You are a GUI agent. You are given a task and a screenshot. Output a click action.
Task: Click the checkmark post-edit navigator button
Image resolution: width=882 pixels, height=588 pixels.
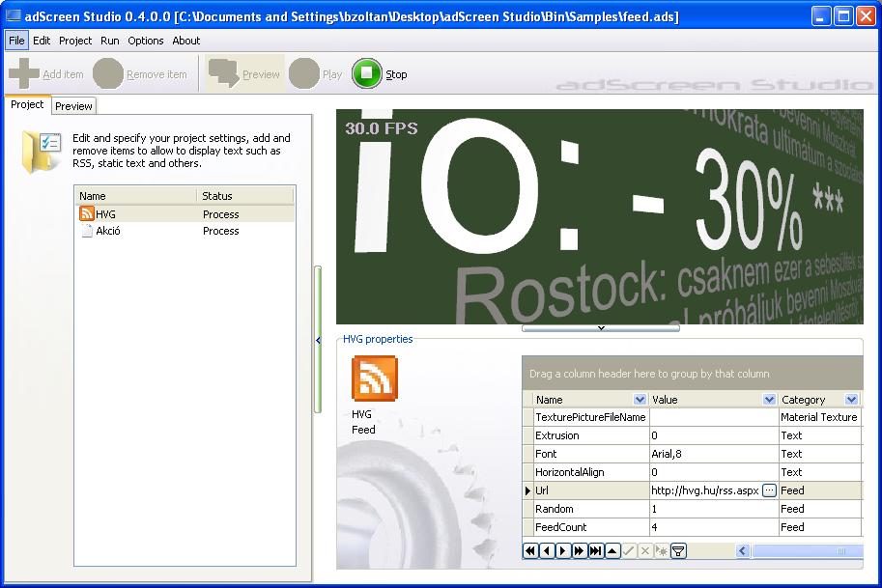(x=629, y=551)
